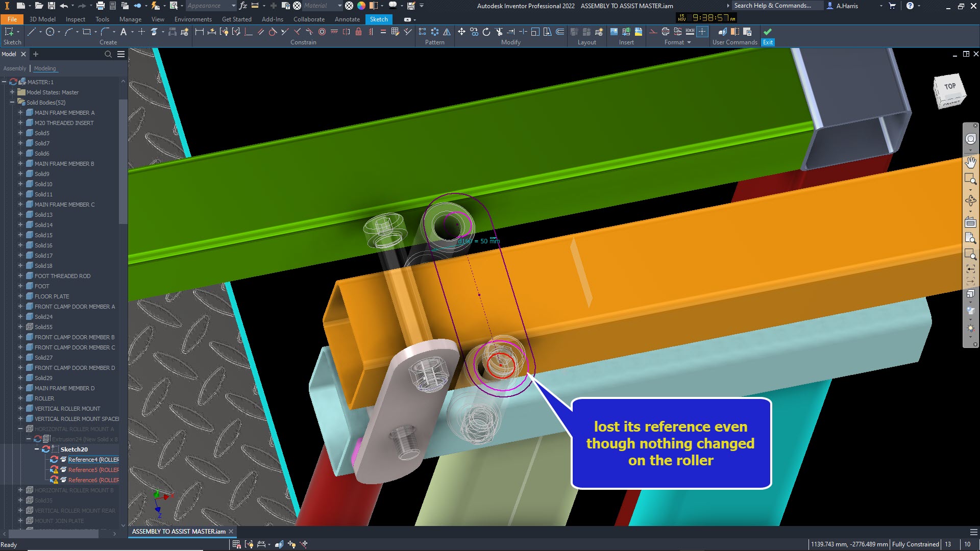Activate the Pan tool on the navigation bar
The height and width of the screenshot is (551, 980).
pos(971,163)
